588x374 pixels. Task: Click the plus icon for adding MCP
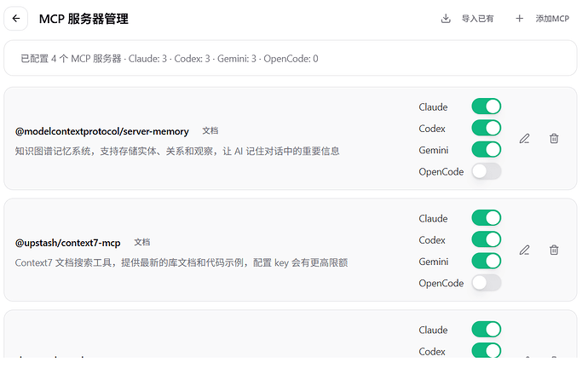[x=519, y=19]
